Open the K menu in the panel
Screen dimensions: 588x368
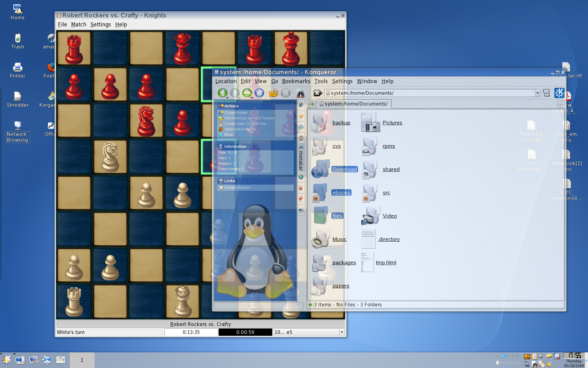[x=7, y=360]
